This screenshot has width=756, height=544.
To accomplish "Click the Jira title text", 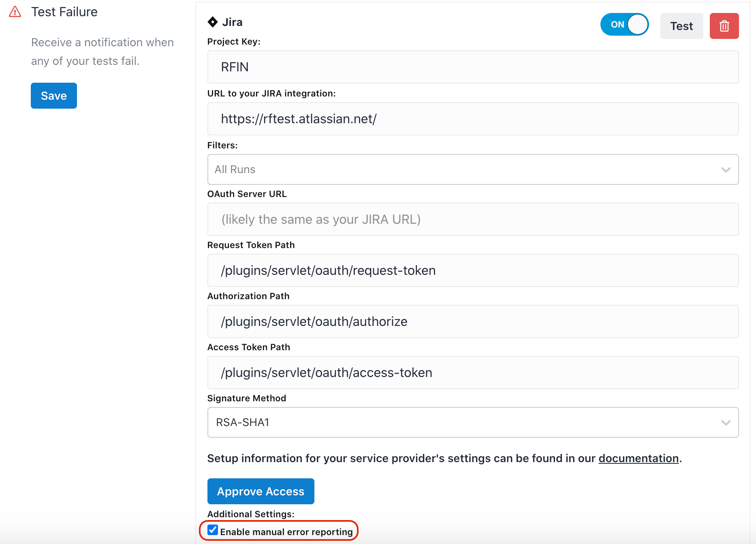I will pyautogui.click(x=232, y=22).
